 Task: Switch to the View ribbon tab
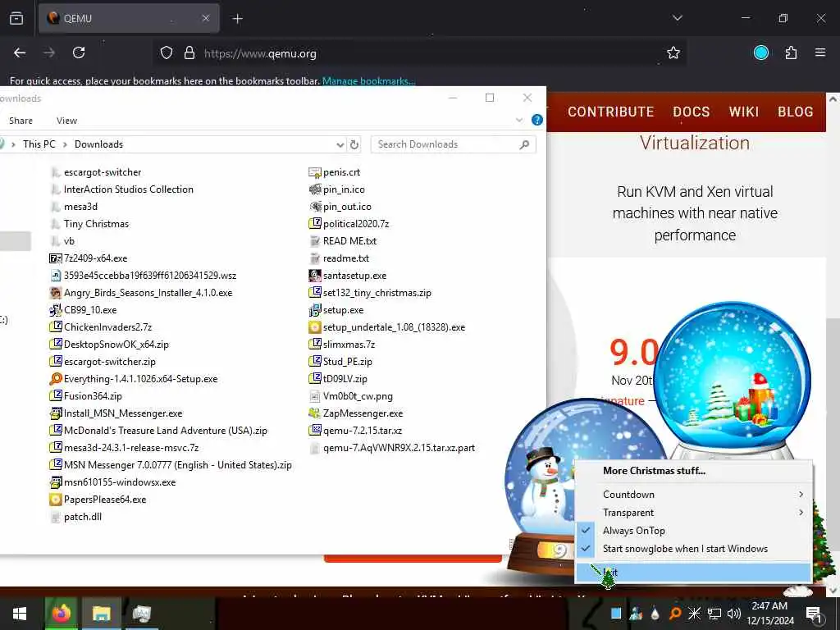click(x=67, y=121)
